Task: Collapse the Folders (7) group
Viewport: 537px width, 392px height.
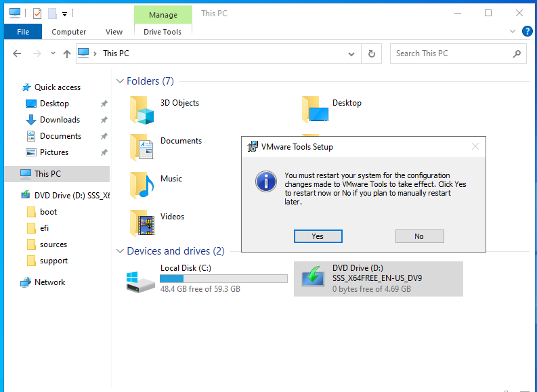Action: coord(120,81)
